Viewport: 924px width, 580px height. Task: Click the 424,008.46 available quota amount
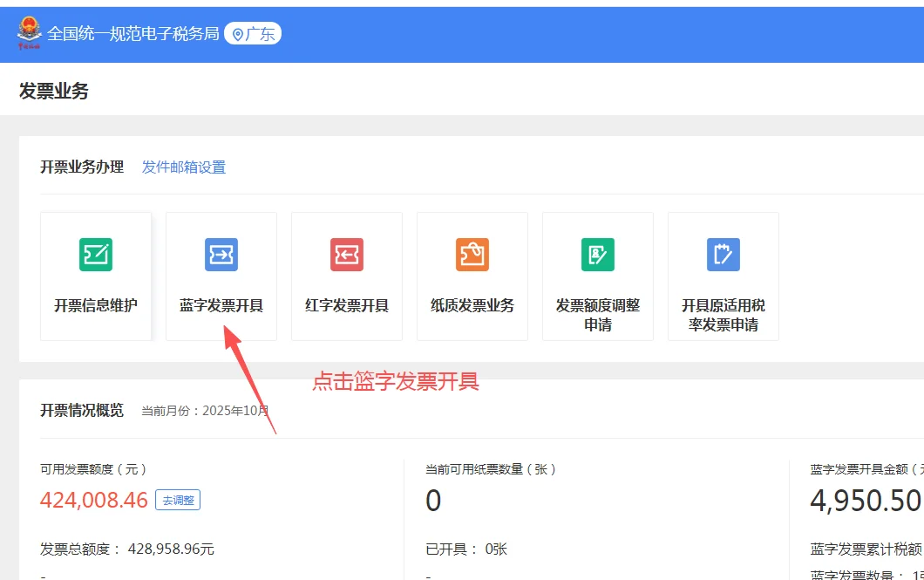click(94, 500)
